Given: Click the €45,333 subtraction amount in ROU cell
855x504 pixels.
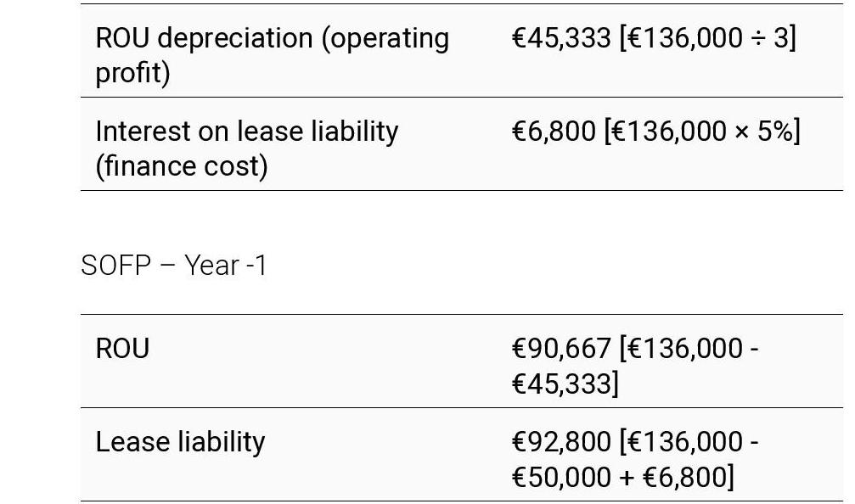Looking at the screenshot, I should point(565,384).
